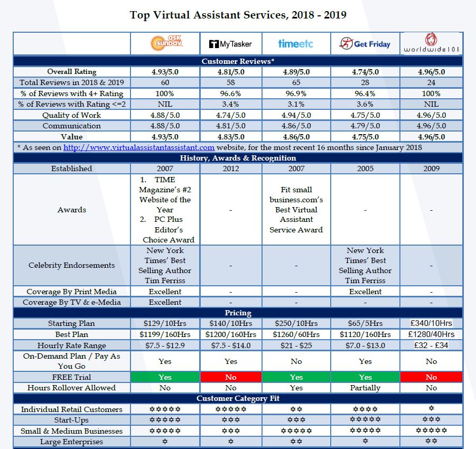Screen dimensions: 476x449
Task: Select the total reviews value 65
Action: [x=296, y=82]
